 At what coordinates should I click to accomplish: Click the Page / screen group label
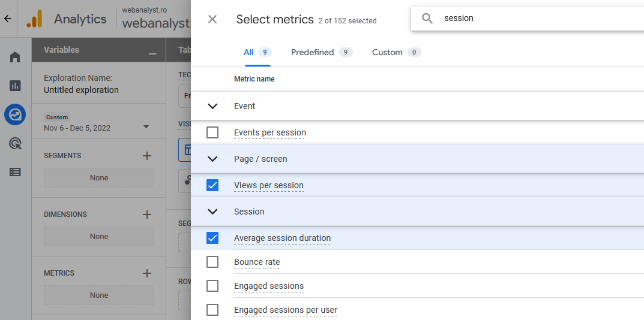coord(260,159)
